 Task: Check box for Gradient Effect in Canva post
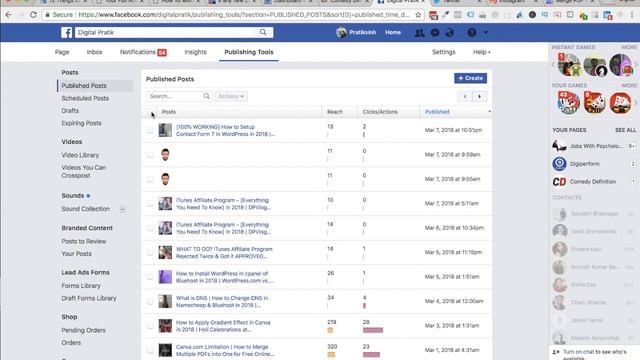point(150,326)
